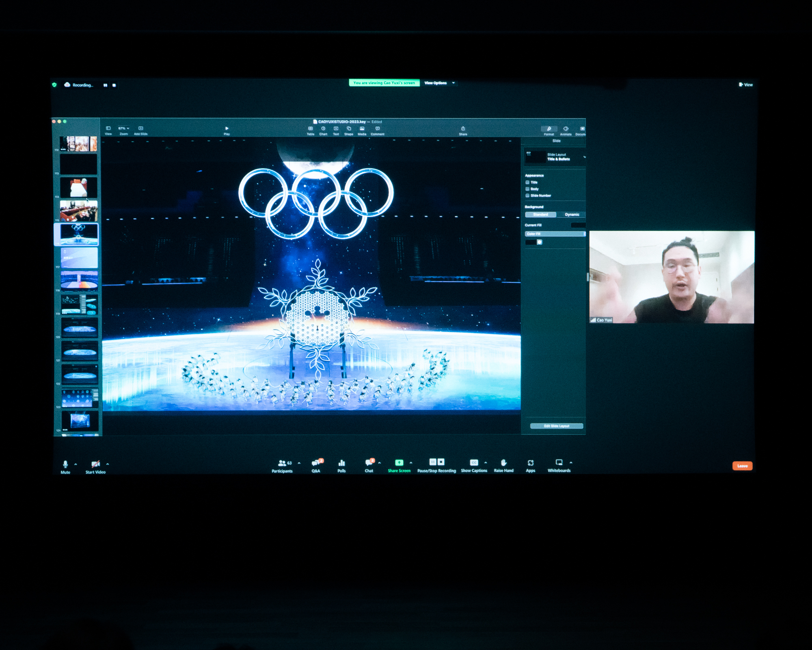Viewport: 812px width, 650px height.
Task: Open the color wheel picker
Action: click(540, 242)
